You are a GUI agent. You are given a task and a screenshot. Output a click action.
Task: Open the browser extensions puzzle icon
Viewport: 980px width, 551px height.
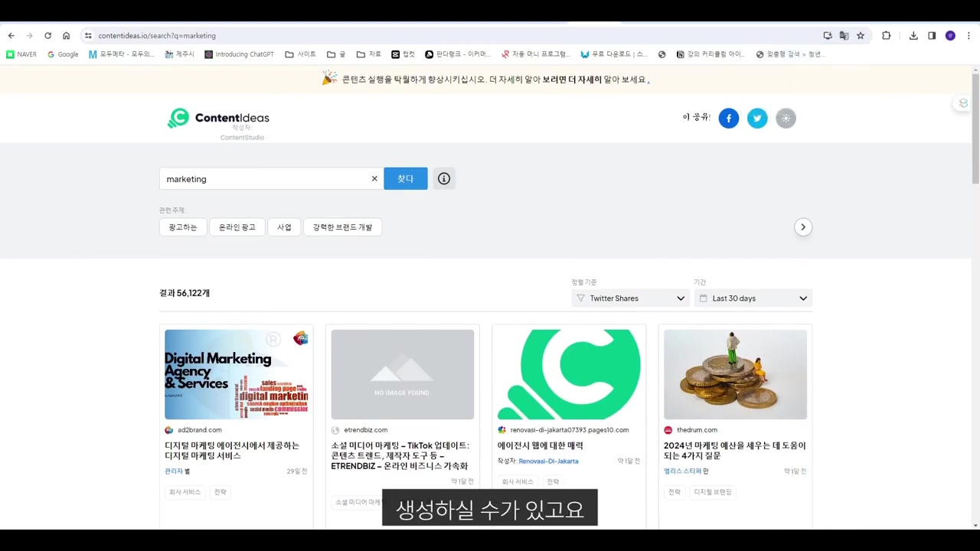[887, 35]
